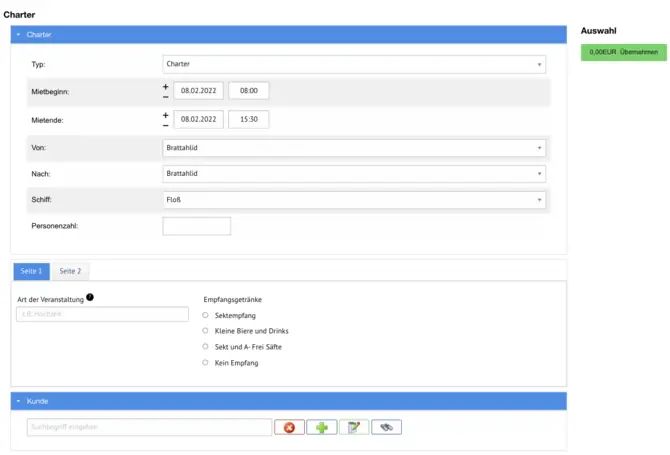Click the green plus add customer icon
The image size is (670, 455).
point(321,427)
